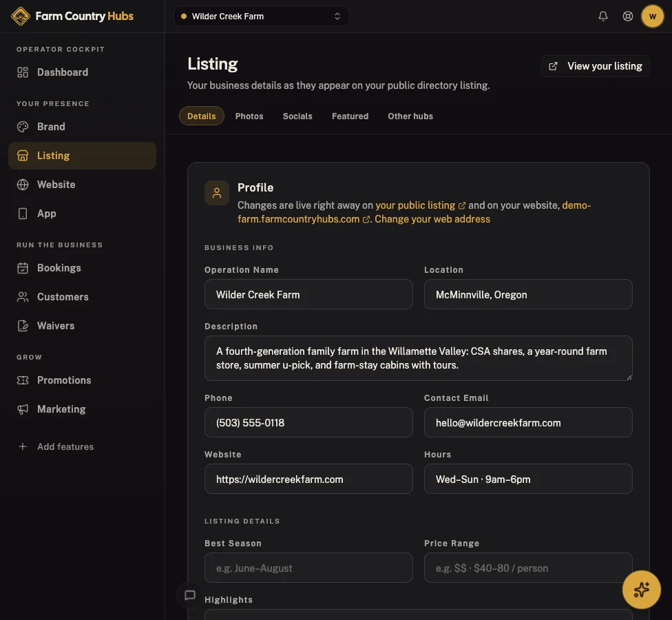Open Bookings in the sidebar
This screenshot has height=620, width=672.
click(x=83, y=268)
